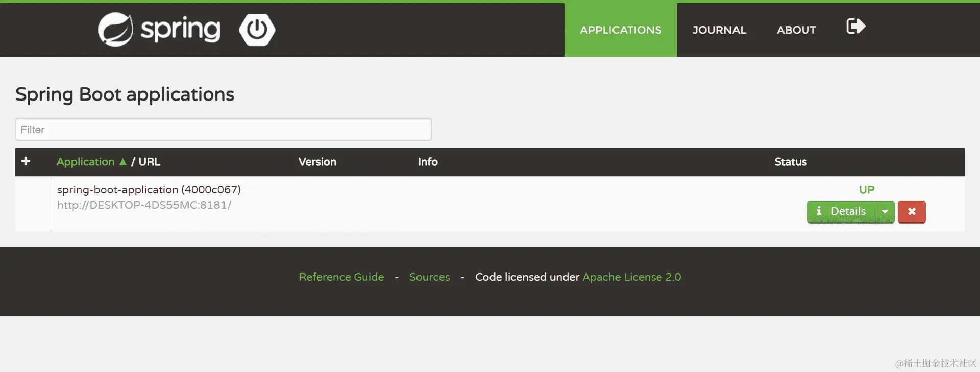Click into the Filter input field
The height and width of the screenshot is (372, 980).
tap(224, 130)
